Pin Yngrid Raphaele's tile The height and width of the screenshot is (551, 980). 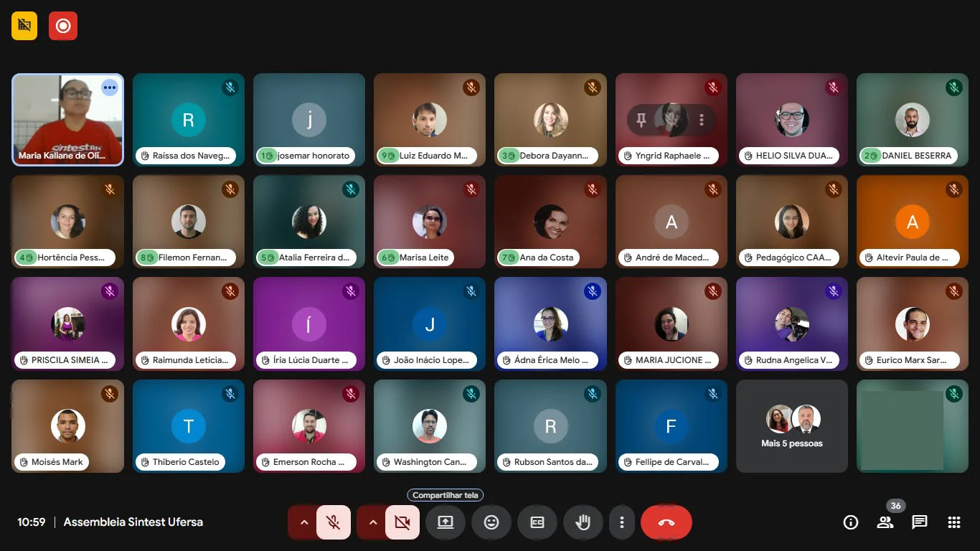pyautogui.click(x=641, y=120)
